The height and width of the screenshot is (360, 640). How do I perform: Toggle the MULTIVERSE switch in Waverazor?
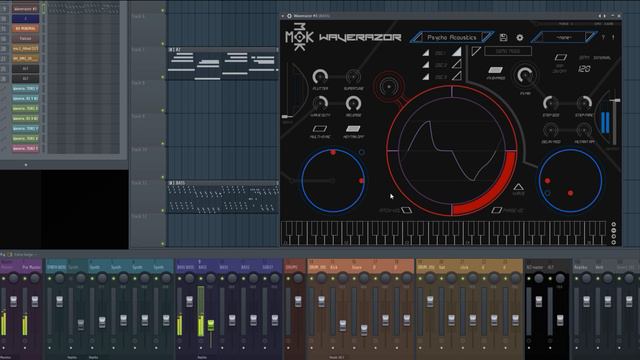[320, 129]
